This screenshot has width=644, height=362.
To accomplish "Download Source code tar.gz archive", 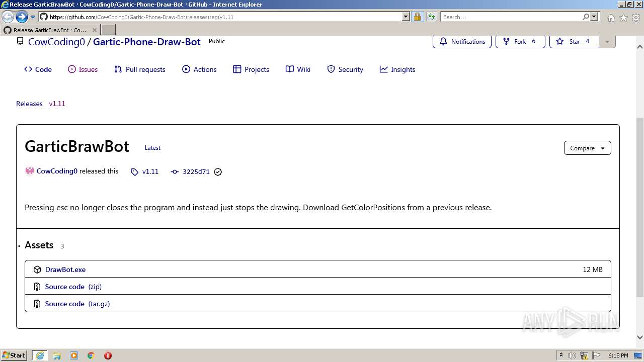I will (77, 304).
